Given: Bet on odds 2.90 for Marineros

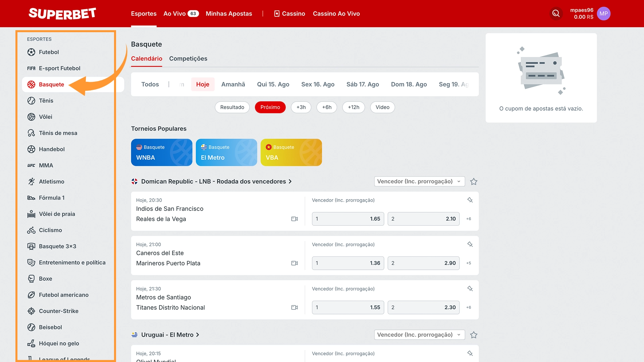Looking at the screenshot, I should (424, 263).
